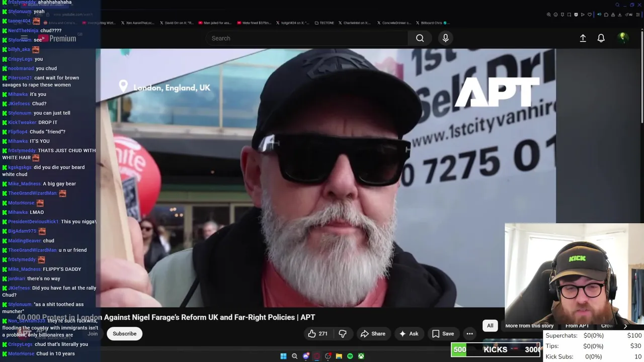Open the browser ad-blocker shield icon
The image size is (644, 362).
(x=576, y=15)
